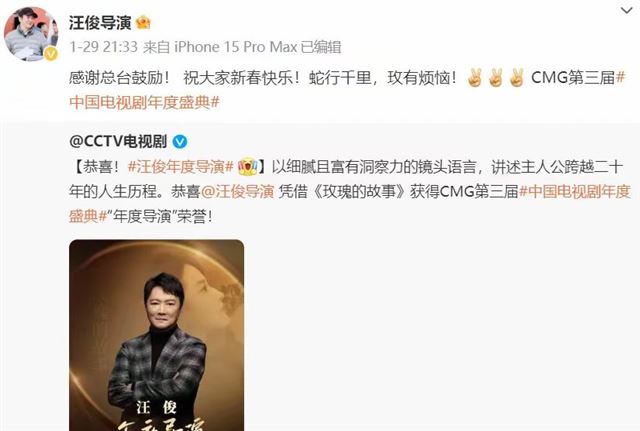
Task: Click the crown membership icon beside 汪俊导演
Action: click(x=143, y=22)
